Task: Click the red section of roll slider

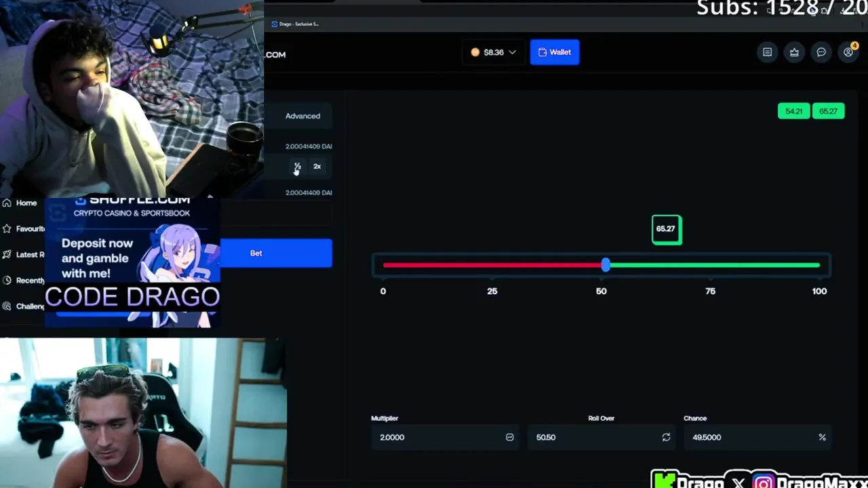Action: pos(492,265)
